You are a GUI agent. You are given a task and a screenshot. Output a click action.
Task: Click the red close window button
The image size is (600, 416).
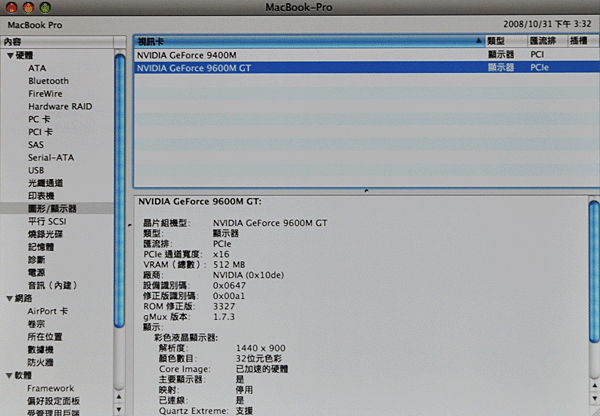(12, 7)
